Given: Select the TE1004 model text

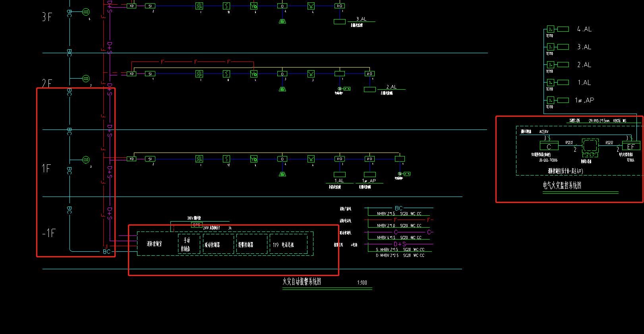Looking at the screenshot, I should 630,160.
